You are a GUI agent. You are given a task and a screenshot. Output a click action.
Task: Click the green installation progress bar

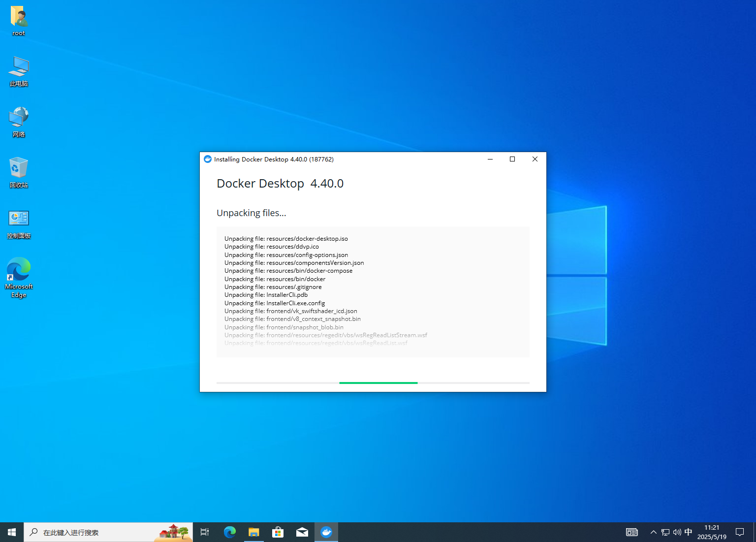tap(378, 383)
